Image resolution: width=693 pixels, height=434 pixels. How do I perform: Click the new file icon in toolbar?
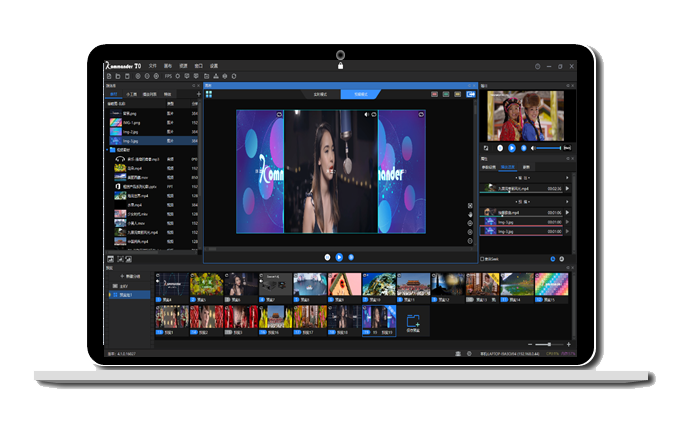pyautogui.click(x=109, y=75)
